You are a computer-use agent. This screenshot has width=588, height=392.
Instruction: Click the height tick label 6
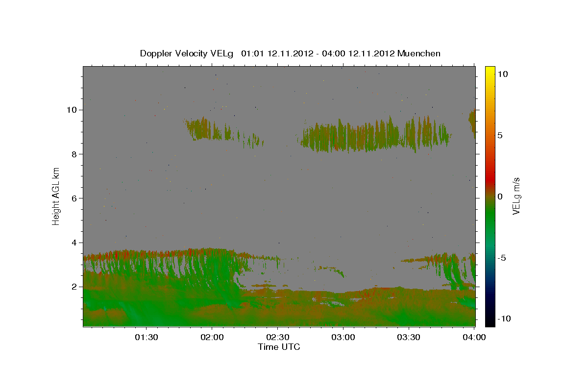pyautogui.click(x=74, y=198)
